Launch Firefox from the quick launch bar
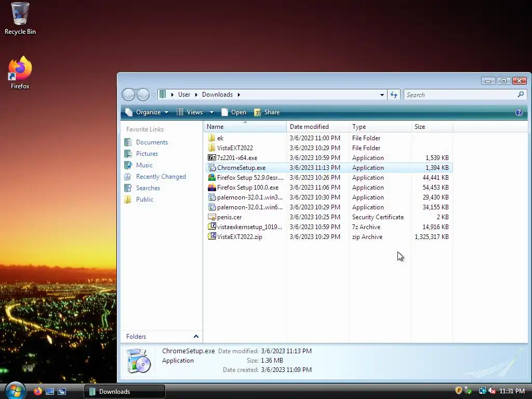 click(x=37, y=391)
